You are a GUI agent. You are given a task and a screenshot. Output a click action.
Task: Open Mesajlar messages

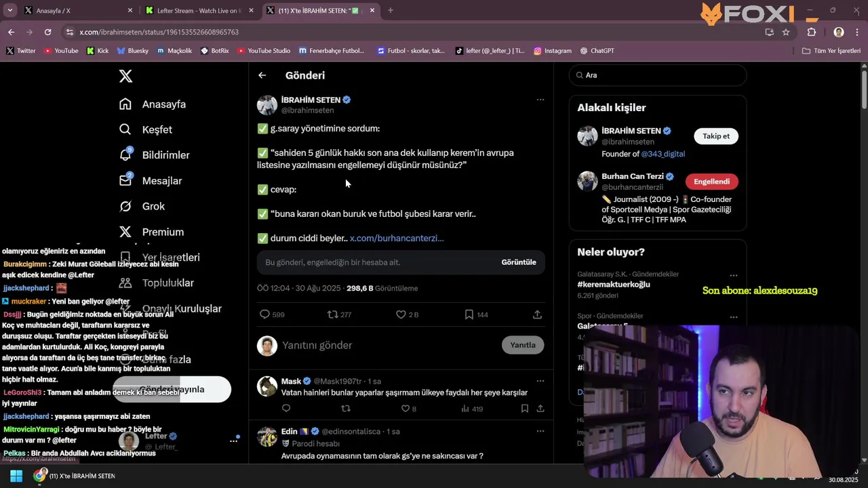tap(151, 181)
